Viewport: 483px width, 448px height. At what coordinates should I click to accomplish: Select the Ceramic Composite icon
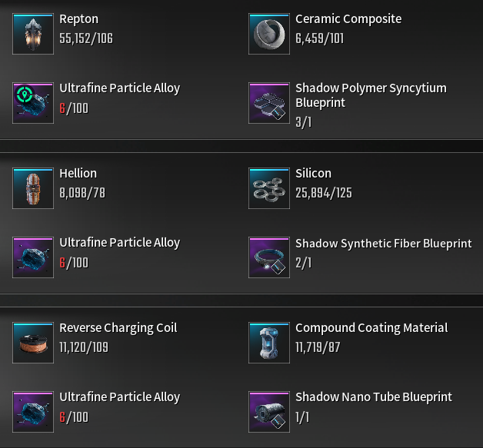[x=269, y=34]
